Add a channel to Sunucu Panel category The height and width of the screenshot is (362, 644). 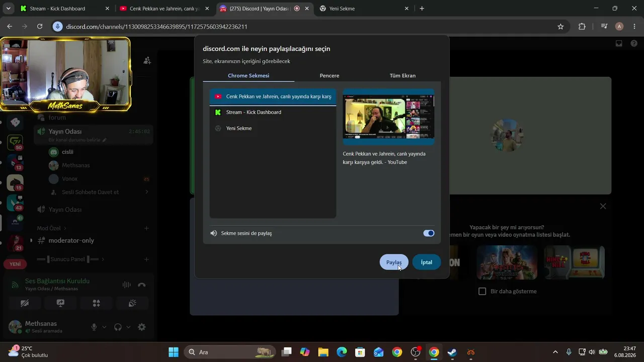click(x=146, y=259)
